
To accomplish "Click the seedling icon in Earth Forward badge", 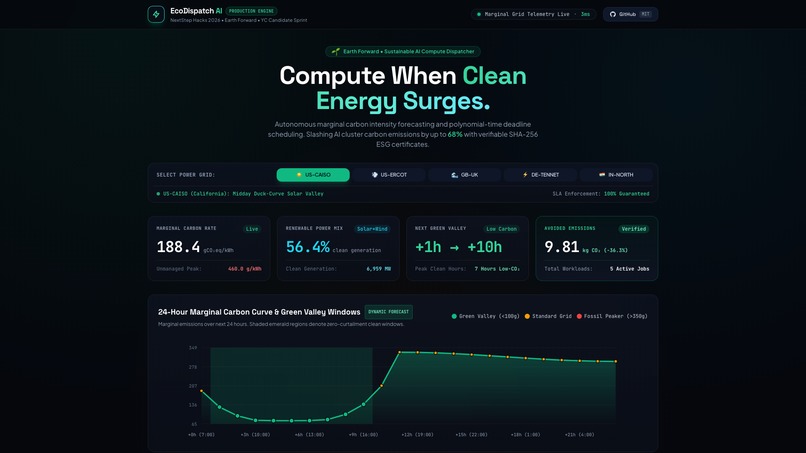I will pyautogui.click(x=336, y=51).
